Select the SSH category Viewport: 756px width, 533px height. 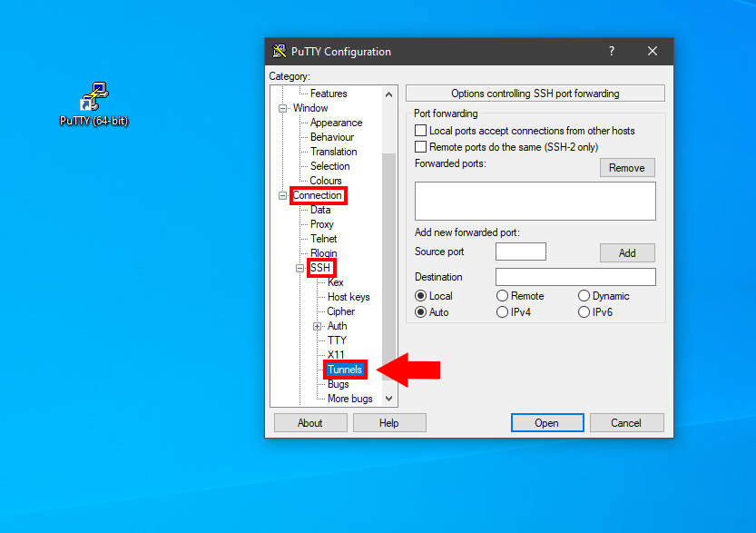tap(320, 268)
